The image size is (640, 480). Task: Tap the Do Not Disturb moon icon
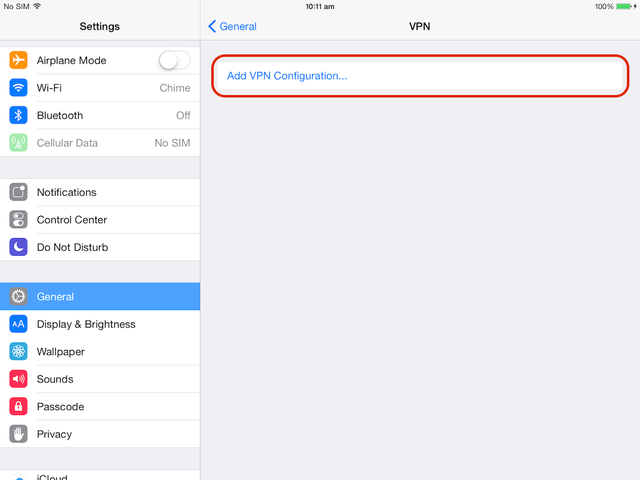point(18,247)
